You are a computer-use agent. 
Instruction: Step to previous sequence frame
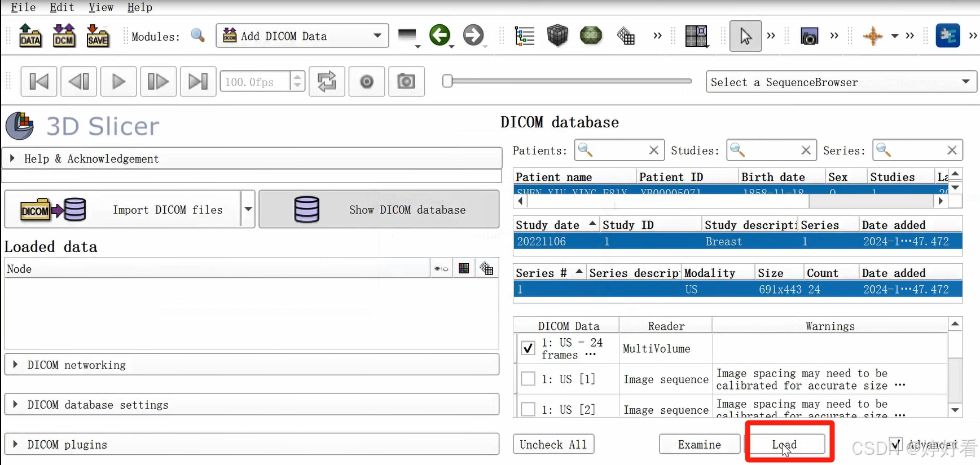[78, 82]
